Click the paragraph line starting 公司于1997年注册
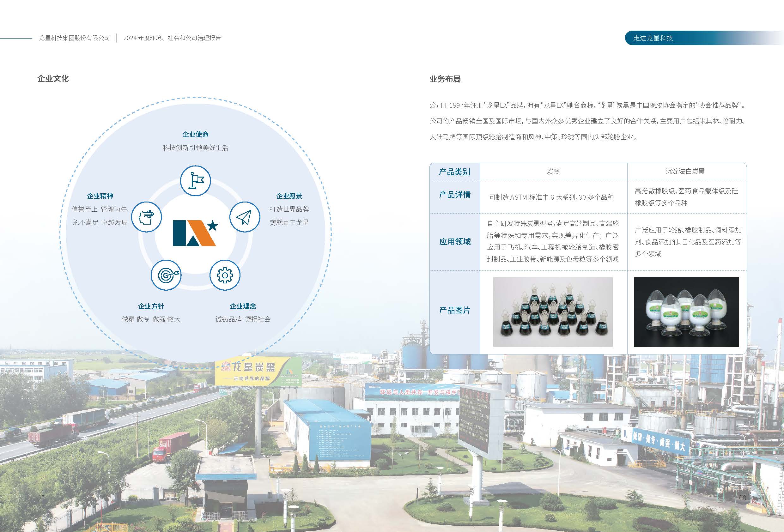This screenshot has width=784, height=532. tap(587, 105)
